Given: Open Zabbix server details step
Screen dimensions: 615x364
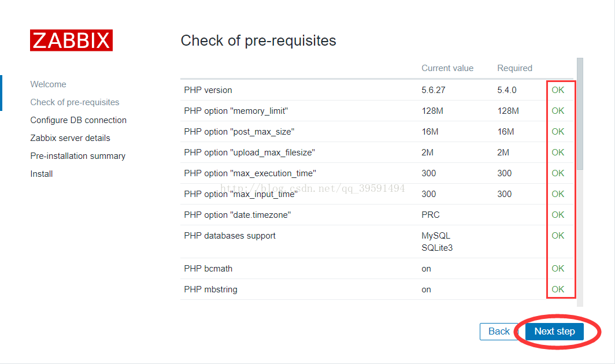Looking at the screenshot, I should click(70, 138).
